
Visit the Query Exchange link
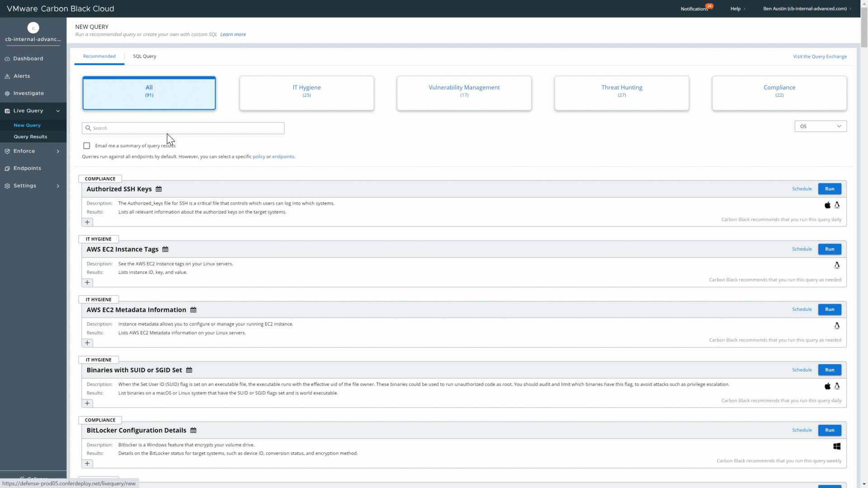820,57
